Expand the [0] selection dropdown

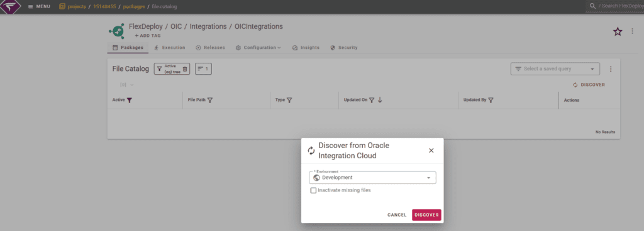(x=127, y=85)
